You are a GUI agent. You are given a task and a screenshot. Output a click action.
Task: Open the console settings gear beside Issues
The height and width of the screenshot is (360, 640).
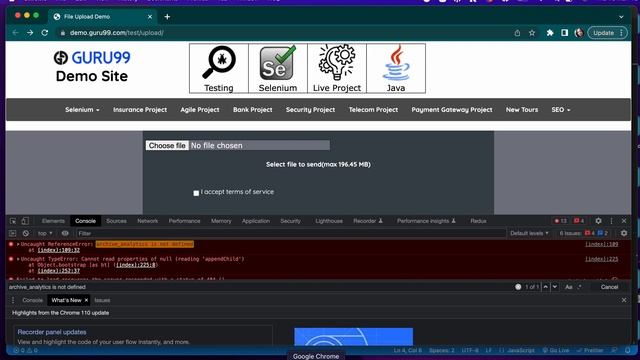click(624, 233)
